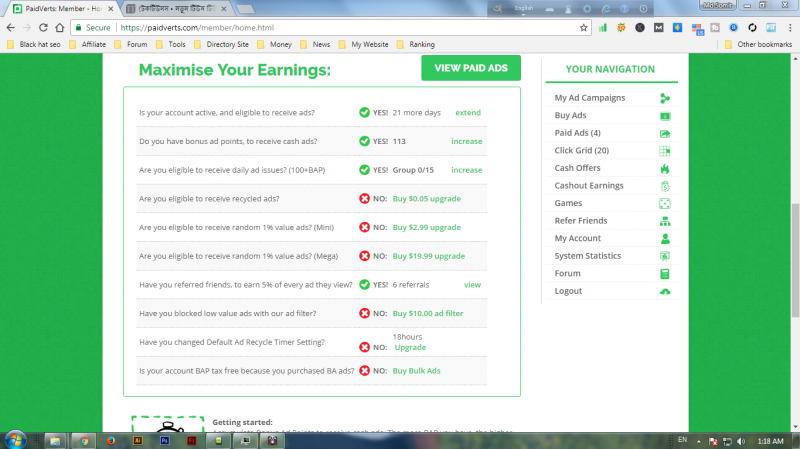Image resolution: width=800 pixels, height=449 pixels.
Task: Click the Refer Friends hierarchy icon
Action: (x=665, y=221)
